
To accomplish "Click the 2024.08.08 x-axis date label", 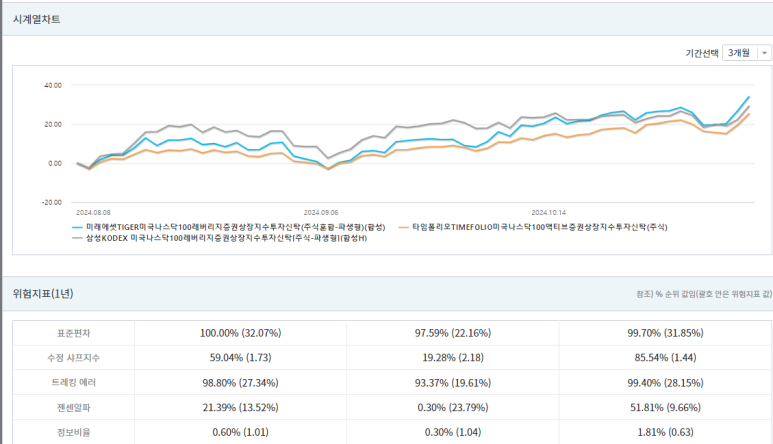I will click(x=93, y=213).
